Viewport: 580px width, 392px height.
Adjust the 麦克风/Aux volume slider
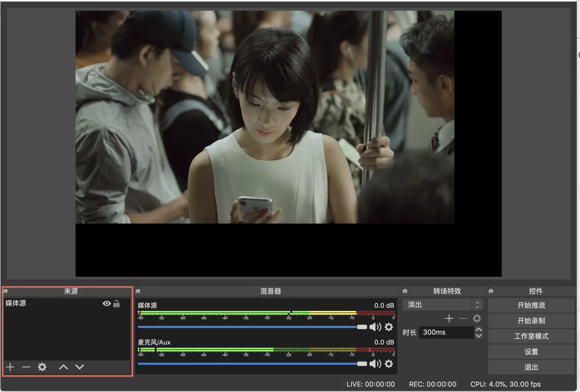click(x=252, y=364)
